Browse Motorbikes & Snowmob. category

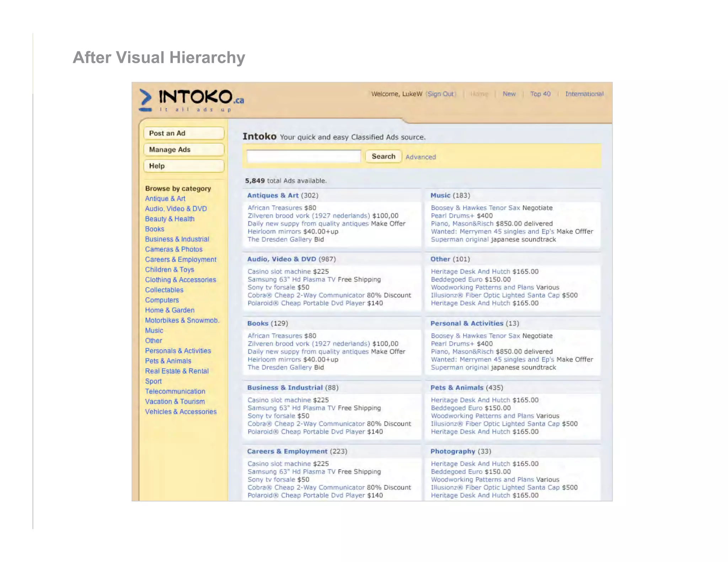coord(182,320)
